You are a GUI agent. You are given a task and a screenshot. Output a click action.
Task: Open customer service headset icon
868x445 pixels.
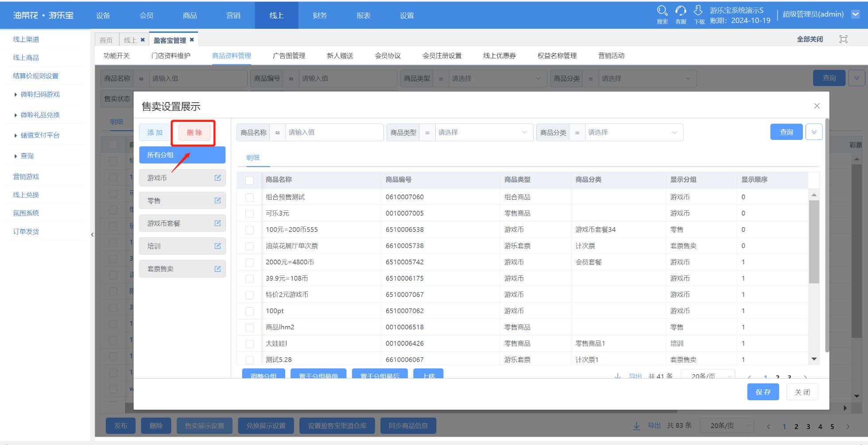[x=681, y=11]
